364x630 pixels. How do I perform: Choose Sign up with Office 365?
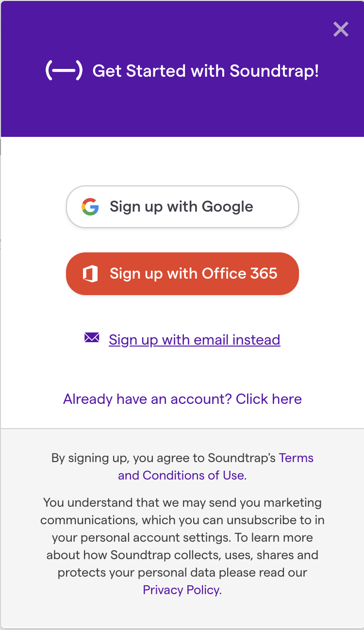point(182,274)
